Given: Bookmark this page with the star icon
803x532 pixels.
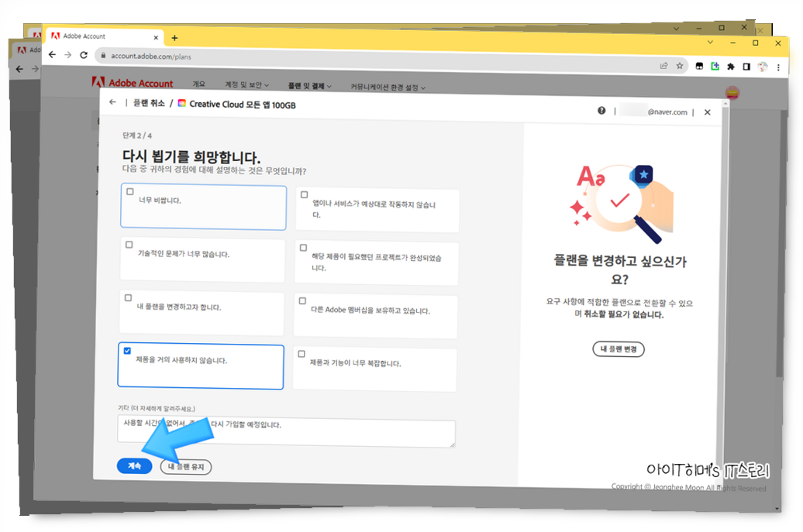Looking at the screenshot, I should tap(680, 66).
